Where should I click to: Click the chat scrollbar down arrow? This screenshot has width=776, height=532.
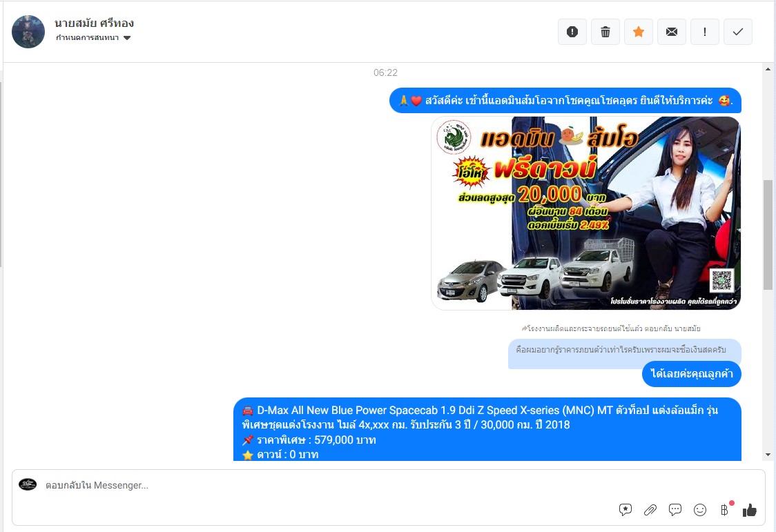tap(768, 455)
